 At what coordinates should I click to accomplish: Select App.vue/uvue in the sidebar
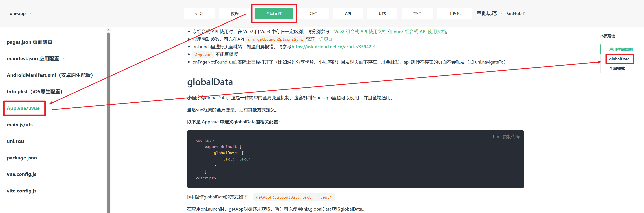click(x=23, y=108)
